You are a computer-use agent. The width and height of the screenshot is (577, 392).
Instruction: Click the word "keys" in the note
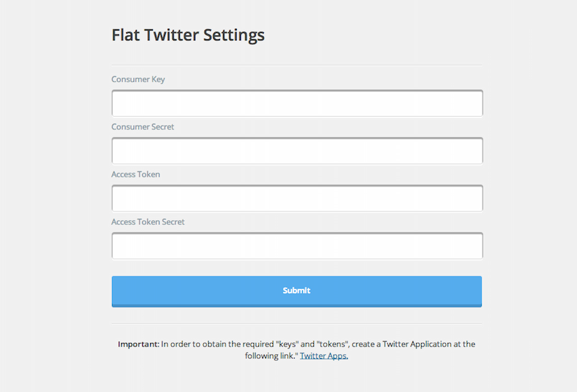(x=287, y=344)
